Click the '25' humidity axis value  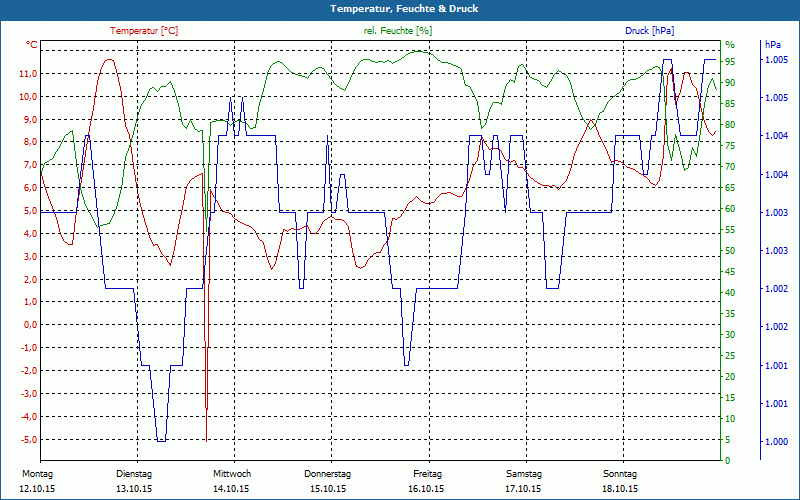click(730, 356)
